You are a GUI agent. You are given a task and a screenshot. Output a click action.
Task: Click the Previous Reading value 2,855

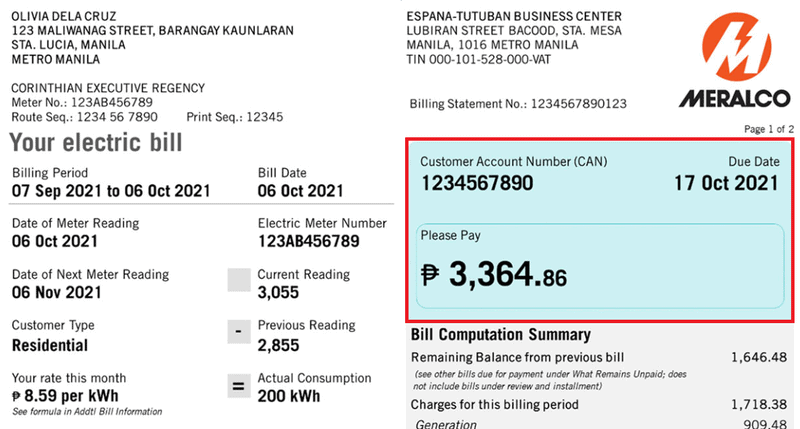[x=278, y=345]
